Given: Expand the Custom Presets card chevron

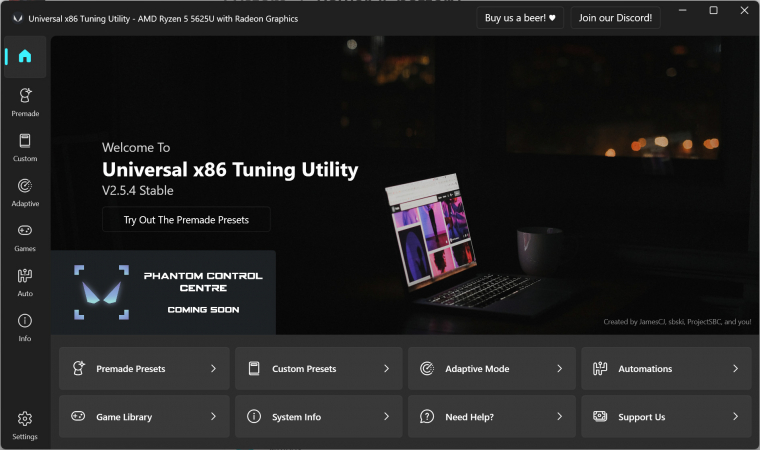Looking at the screenshot, I should (386, 369).
